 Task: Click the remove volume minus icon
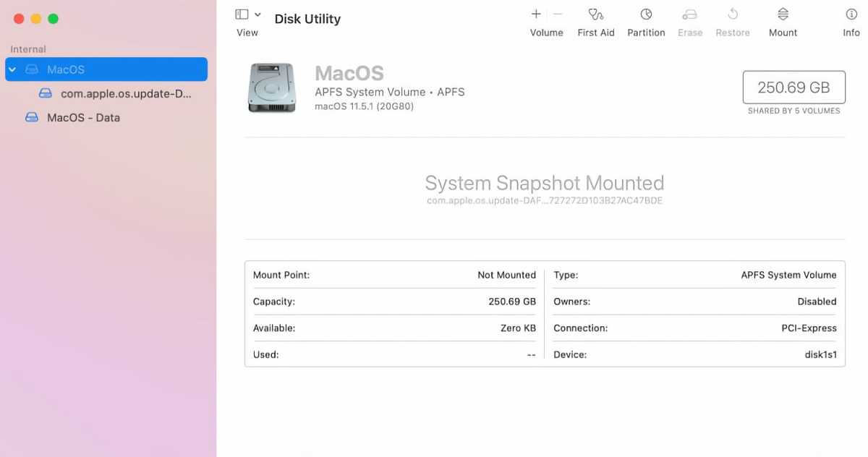558,14
